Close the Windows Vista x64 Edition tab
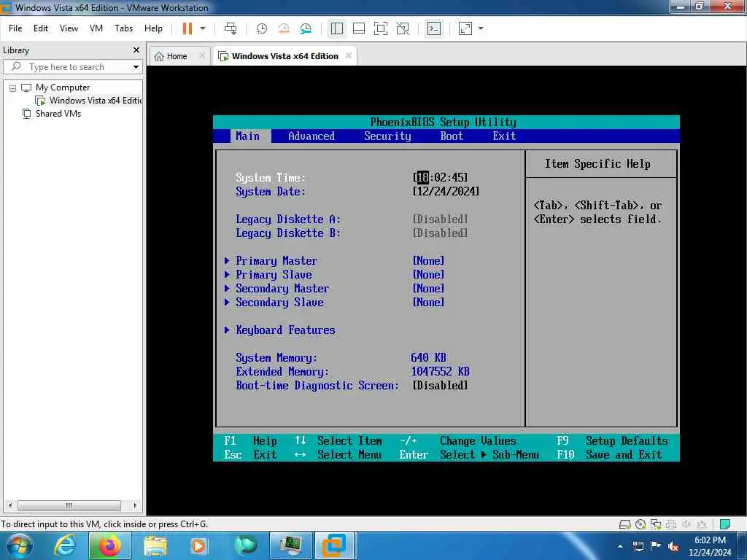The height and width of the screenshot is (560, 747). point(348,55)
